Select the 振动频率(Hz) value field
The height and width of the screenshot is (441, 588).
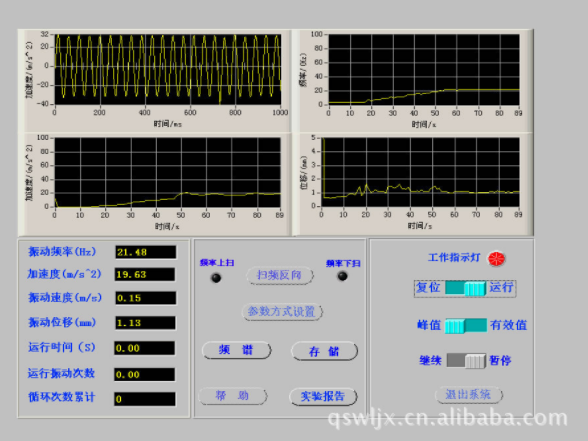pyautogui.click(x=146, y=252)
